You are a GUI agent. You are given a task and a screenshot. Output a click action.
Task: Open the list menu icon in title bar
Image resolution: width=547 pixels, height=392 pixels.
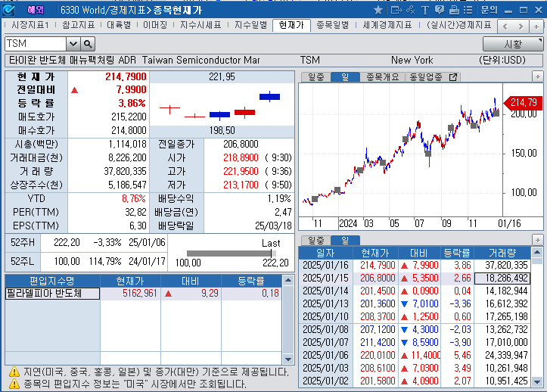pyautogui.click(x=468, y=10)
